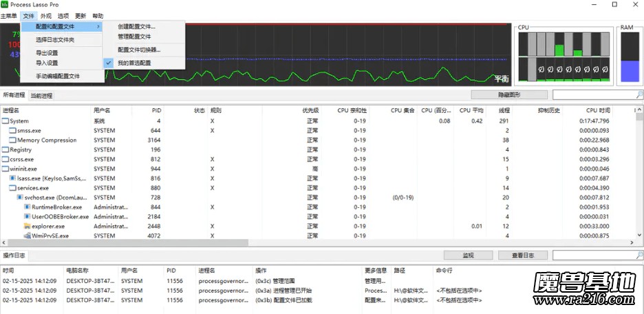This screenshot has width=644, height=314.
Task: Click the 监视 button in log panel
Action: [468, 255]
